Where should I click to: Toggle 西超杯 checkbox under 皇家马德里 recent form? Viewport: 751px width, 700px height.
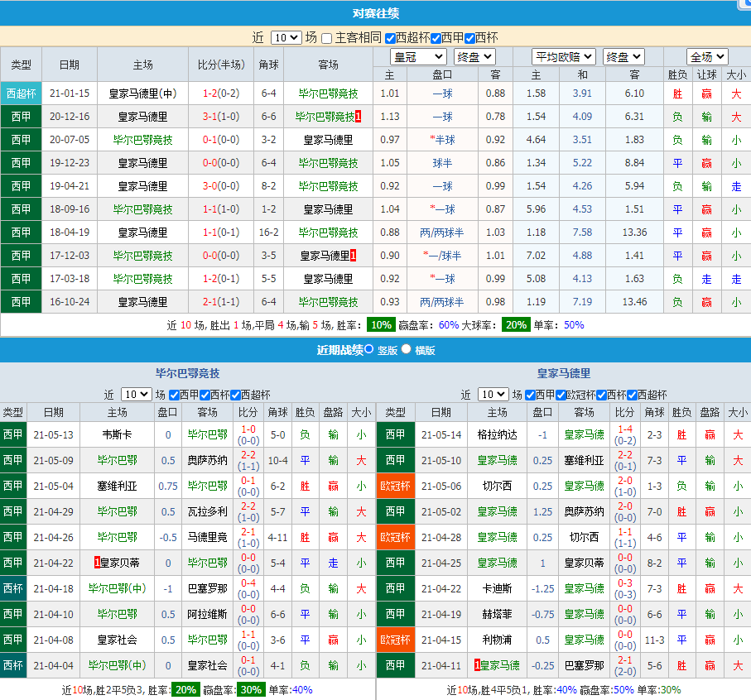pos(633,396)
